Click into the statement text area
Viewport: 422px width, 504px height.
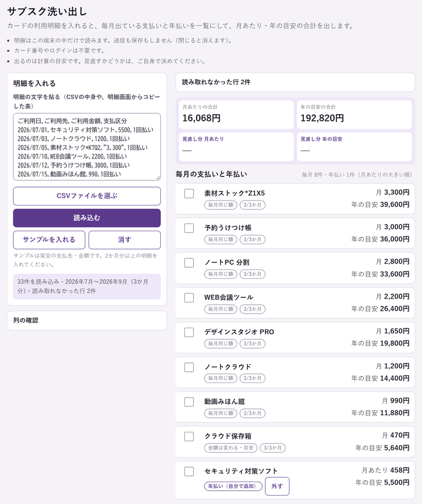tap(87, 147)
